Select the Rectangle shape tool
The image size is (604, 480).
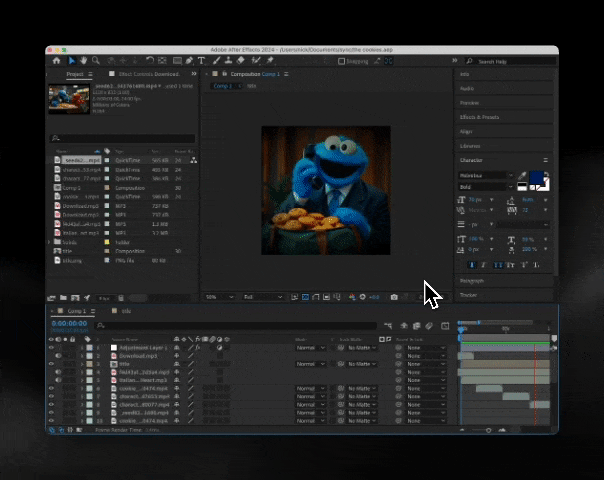[177, 60]
